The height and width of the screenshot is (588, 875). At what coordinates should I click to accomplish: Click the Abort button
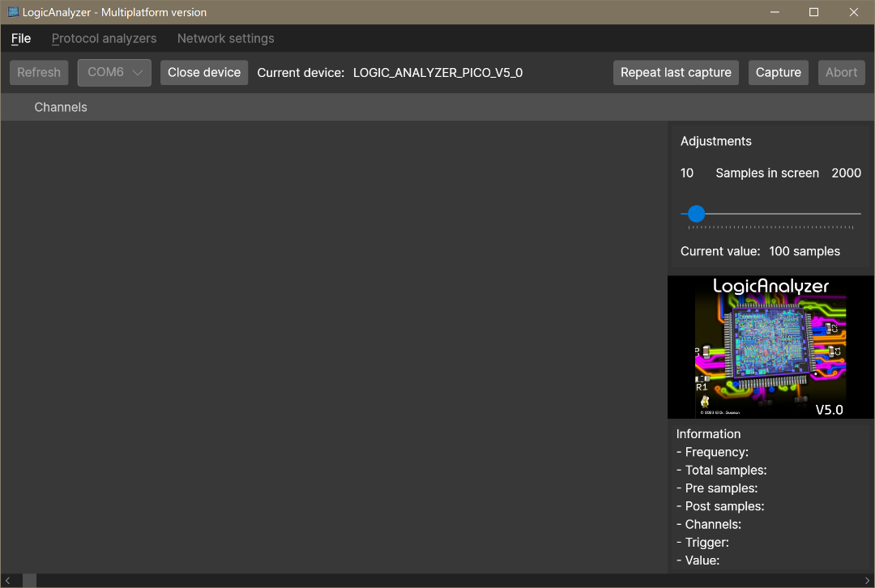pos(842,73)
